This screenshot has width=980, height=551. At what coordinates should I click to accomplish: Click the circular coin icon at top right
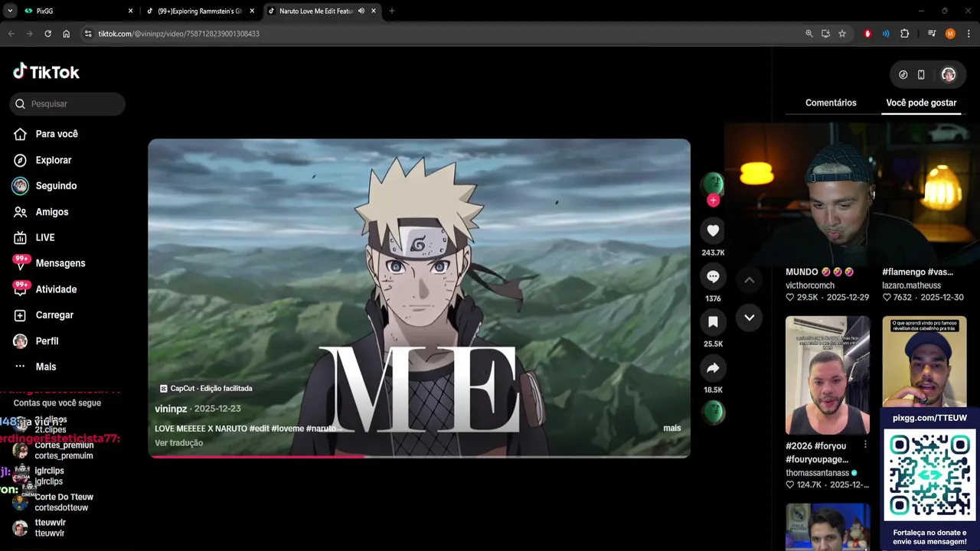coord(903,74)
